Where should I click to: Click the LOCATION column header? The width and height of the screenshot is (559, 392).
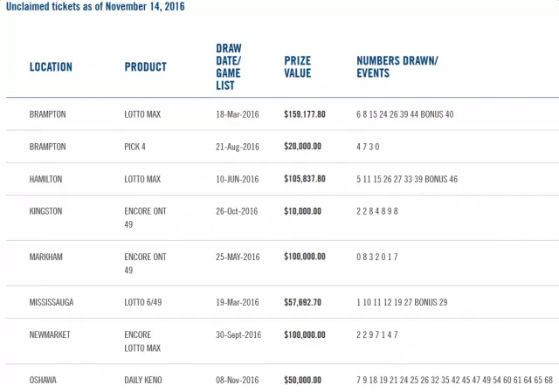click(51, 67)
